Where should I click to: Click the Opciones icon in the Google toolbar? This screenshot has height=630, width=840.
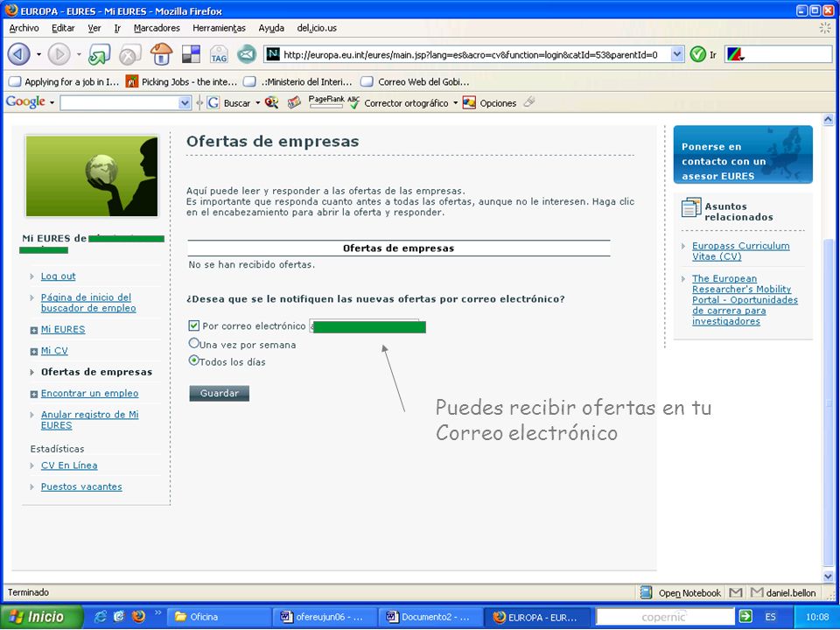point(469,102)
